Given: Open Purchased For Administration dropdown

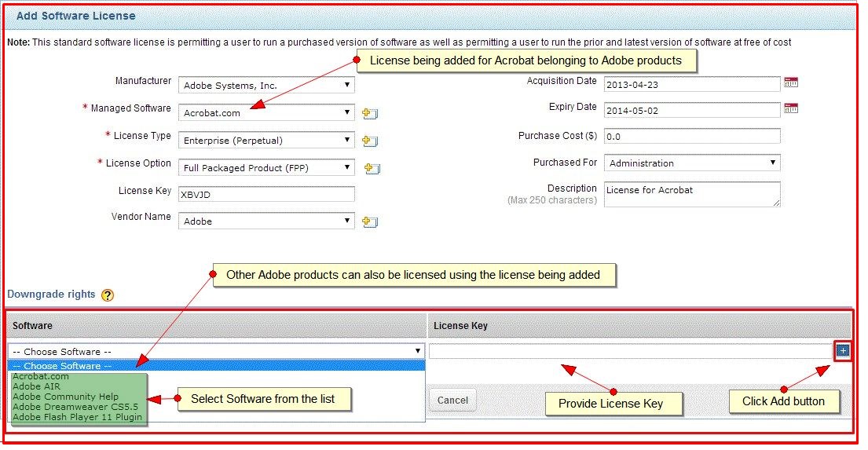Looking at the screenshot, I should (692, 163).
